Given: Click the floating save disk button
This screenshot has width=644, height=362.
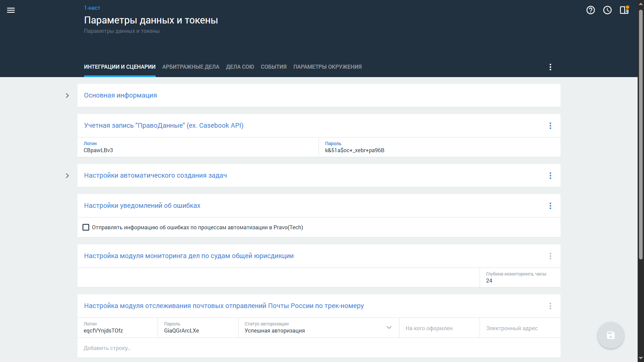Looking at the screenshot, I should [610, 335].
